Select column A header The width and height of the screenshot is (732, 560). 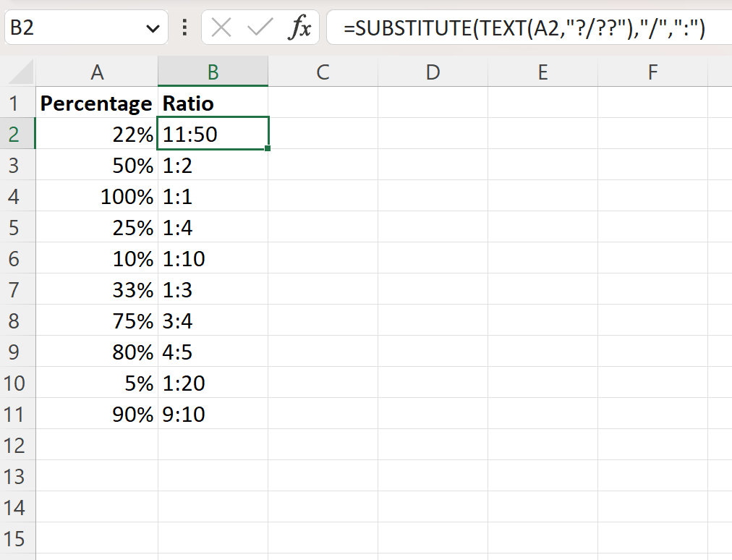pos(96,72)
